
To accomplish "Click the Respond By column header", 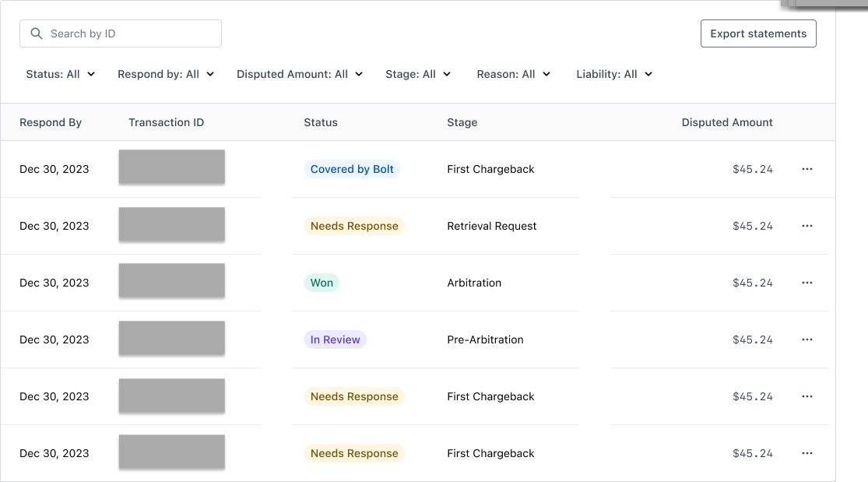I will pyautogui.click(x=51, y=122).
